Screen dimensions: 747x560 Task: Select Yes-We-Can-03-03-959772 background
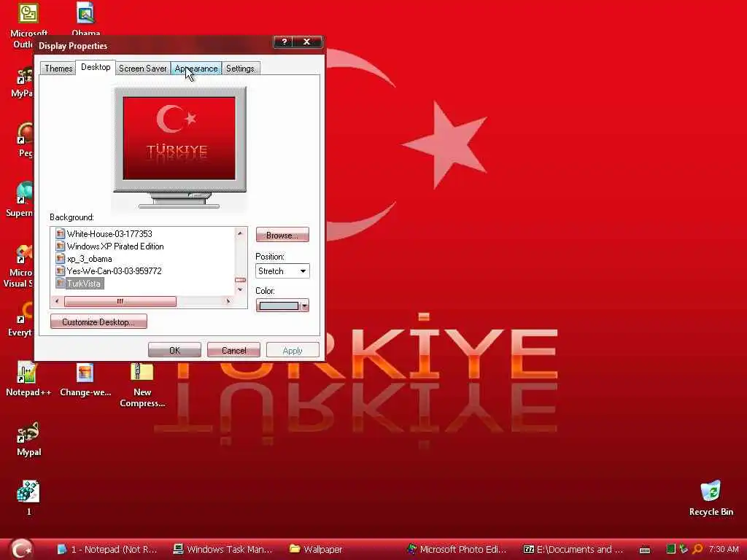pyautogui.click(x=114, y=271)
